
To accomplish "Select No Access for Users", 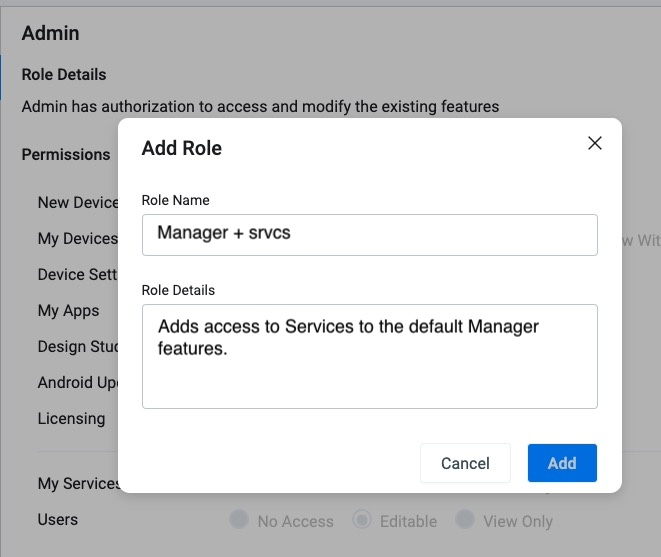I will pyautogui.click(x=239, y=520).
